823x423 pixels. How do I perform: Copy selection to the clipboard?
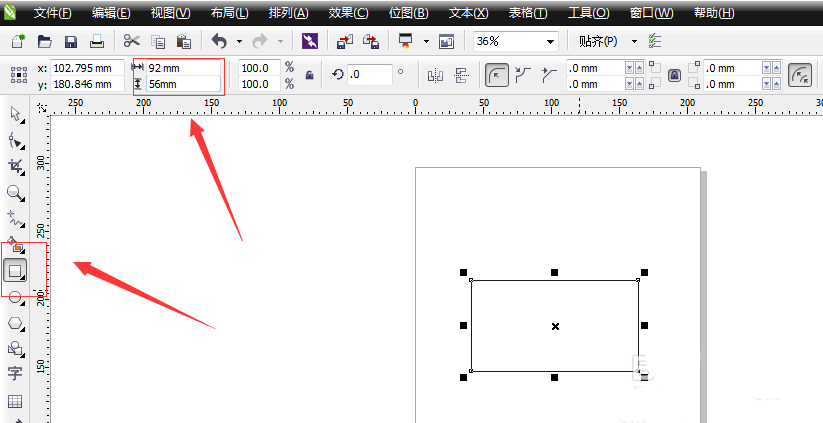[157, 41]
